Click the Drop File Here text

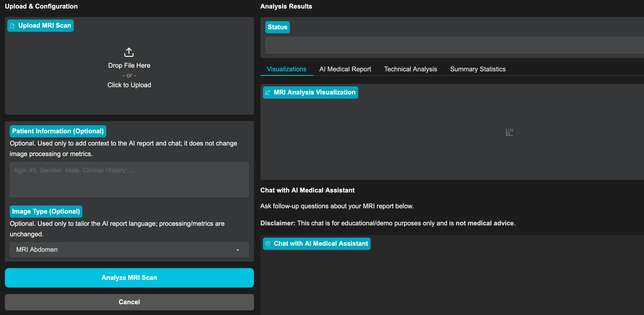[x=129, y=65]
